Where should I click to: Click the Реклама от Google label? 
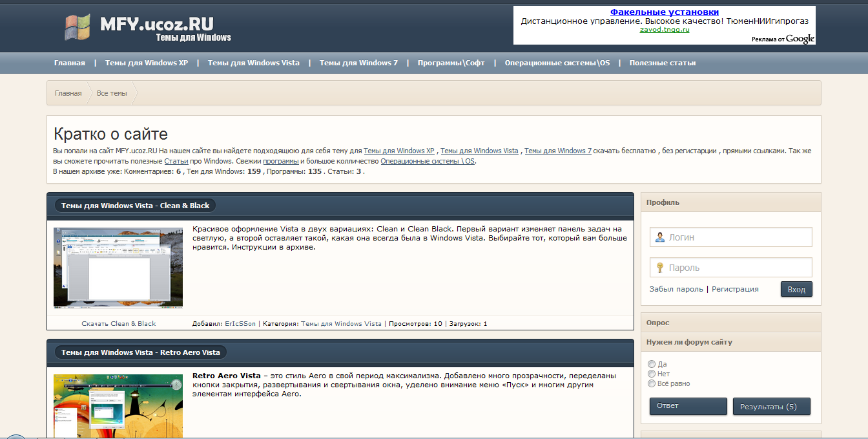(783, 39)
